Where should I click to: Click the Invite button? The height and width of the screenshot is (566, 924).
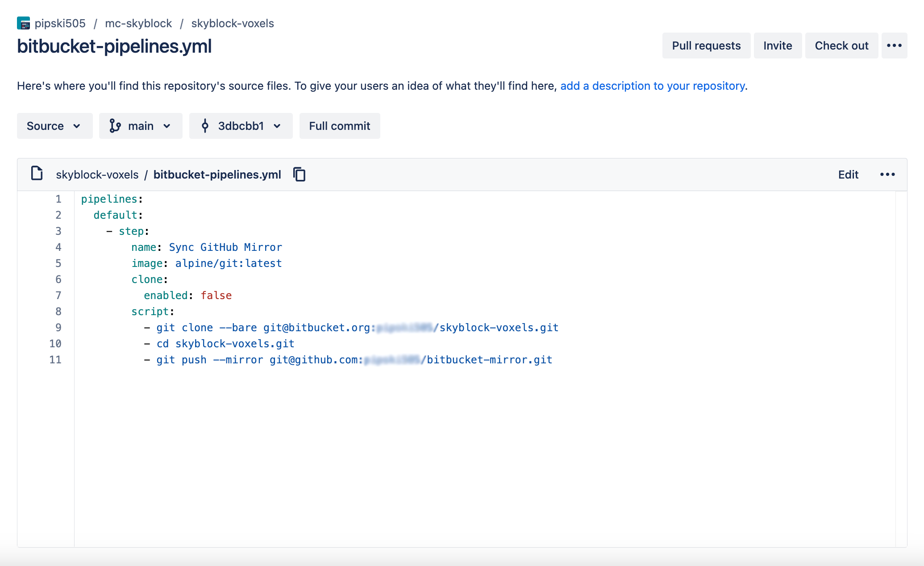(778, 46)
